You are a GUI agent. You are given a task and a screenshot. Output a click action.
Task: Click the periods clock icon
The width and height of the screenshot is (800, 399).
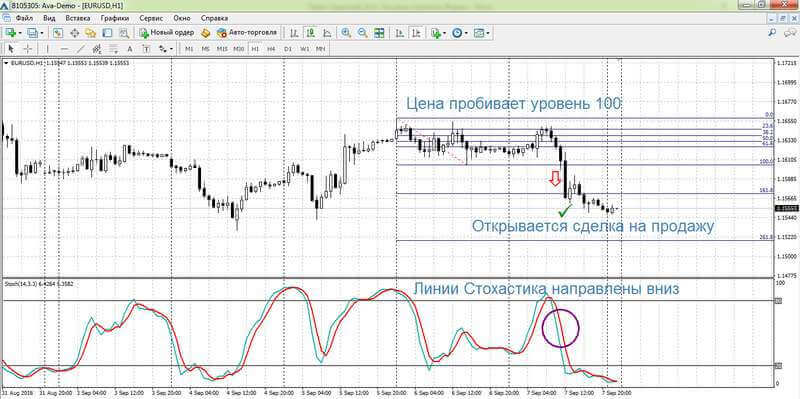(457, 33)
